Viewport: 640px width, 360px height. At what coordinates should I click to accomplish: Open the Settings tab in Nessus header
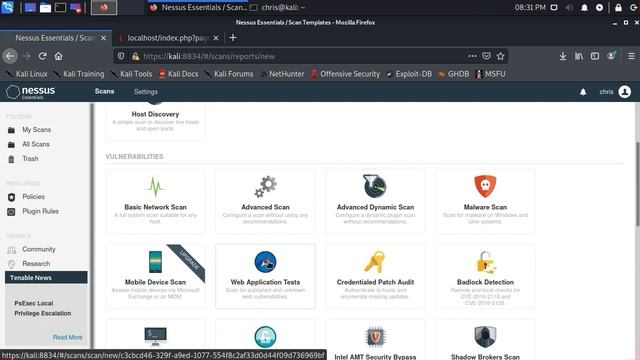pyautogui.click(x=146, y=92)
